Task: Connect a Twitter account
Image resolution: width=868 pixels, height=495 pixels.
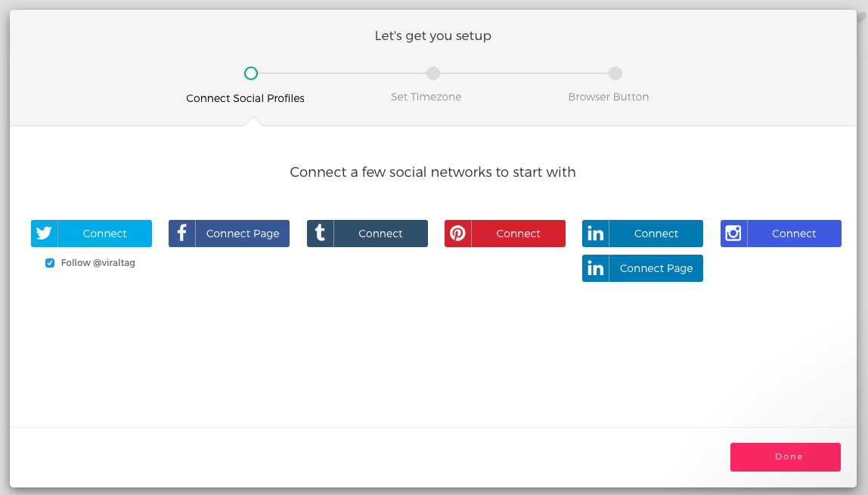Action: [91, 234]
